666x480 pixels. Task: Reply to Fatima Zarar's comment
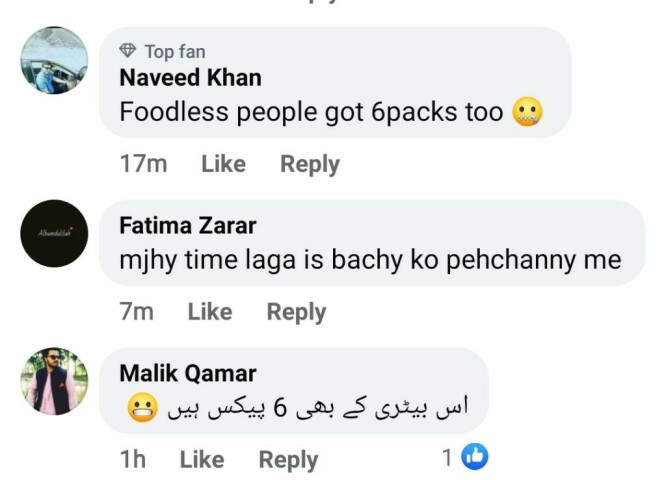point(296,312)
